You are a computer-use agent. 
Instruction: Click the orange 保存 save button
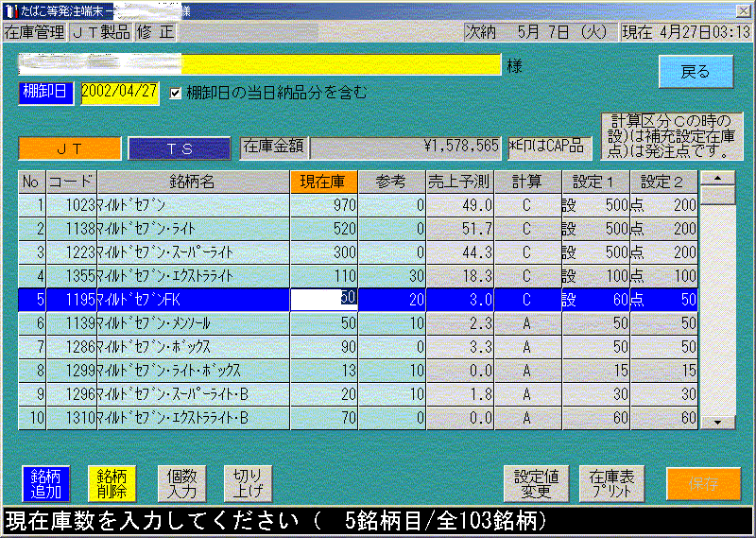703,483
